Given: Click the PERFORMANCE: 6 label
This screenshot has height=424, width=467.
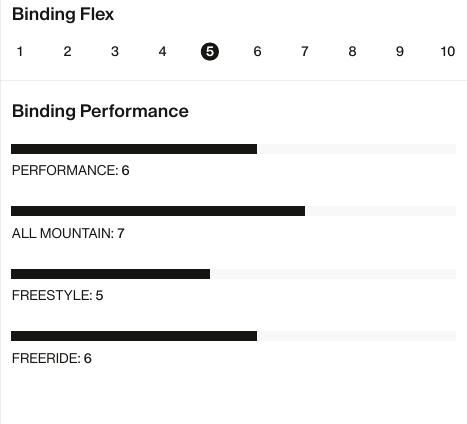Looking at the screenshot, I should (71, 171).
